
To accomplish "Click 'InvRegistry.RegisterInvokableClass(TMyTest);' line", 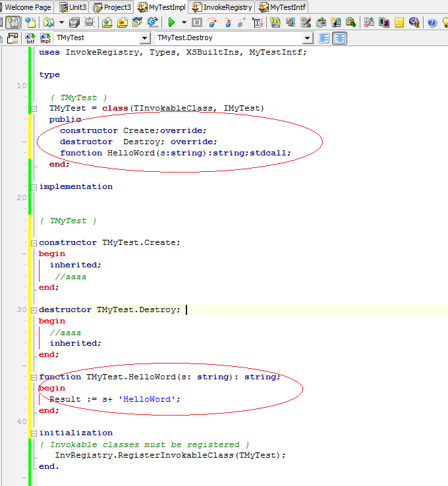I will (x=170, y=455).
